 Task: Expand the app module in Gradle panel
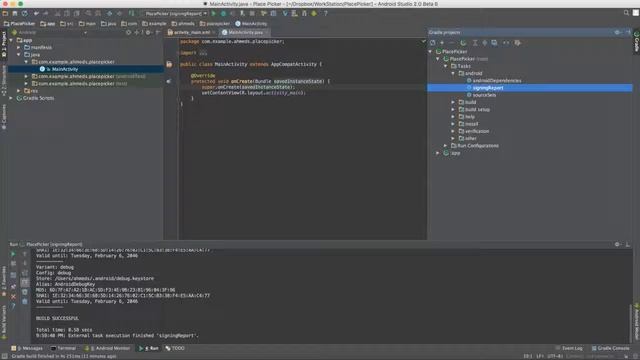tap(438, 153)
